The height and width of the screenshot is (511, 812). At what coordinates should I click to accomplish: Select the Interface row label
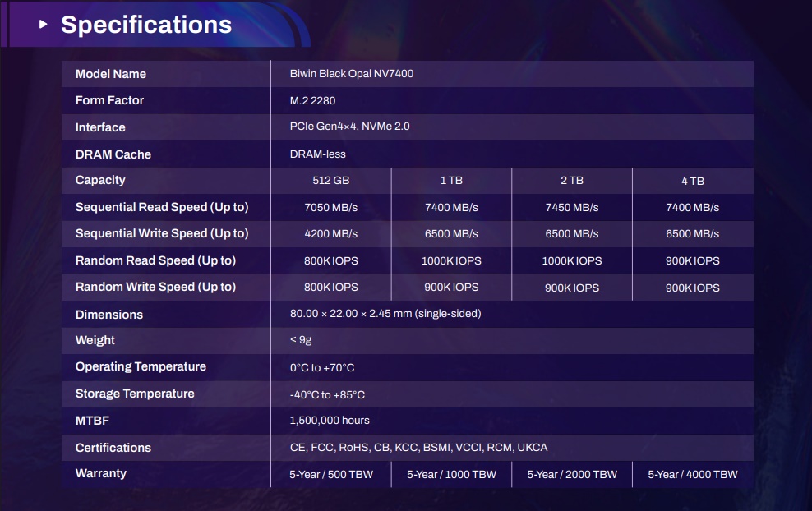click(x=100, y=127)
